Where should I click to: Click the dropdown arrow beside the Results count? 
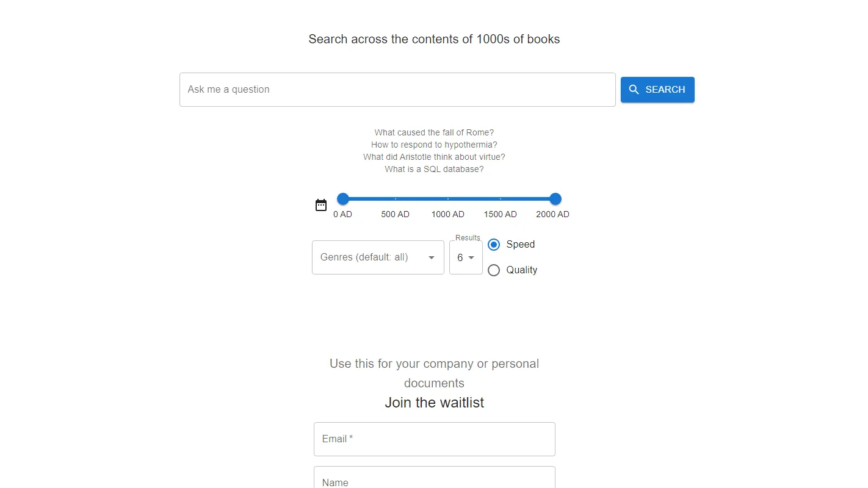pyautogui.click(x=471, y=257)
